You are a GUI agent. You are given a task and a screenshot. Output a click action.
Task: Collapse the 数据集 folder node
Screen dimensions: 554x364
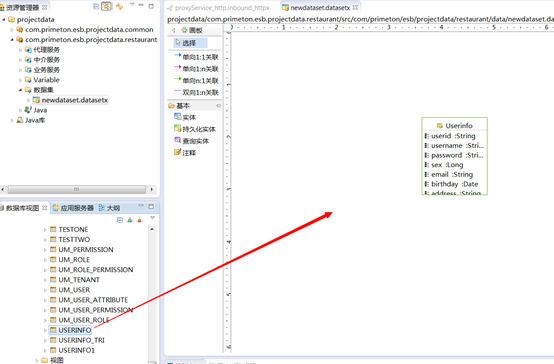(x=20, y=90)
